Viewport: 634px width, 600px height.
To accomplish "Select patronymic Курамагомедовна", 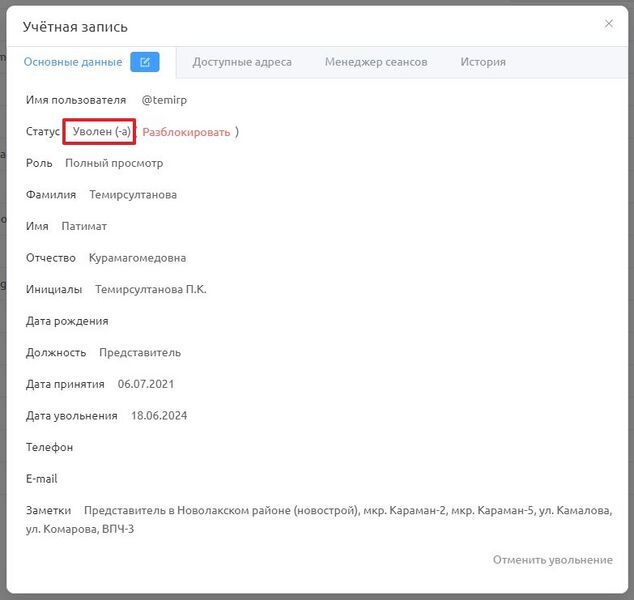I will pos(137,258).
